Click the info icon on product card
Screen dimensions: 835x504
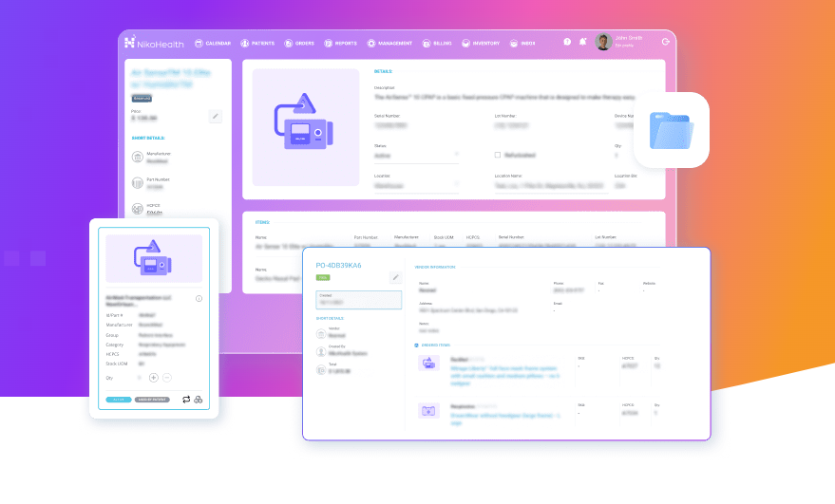click(199, 298)
